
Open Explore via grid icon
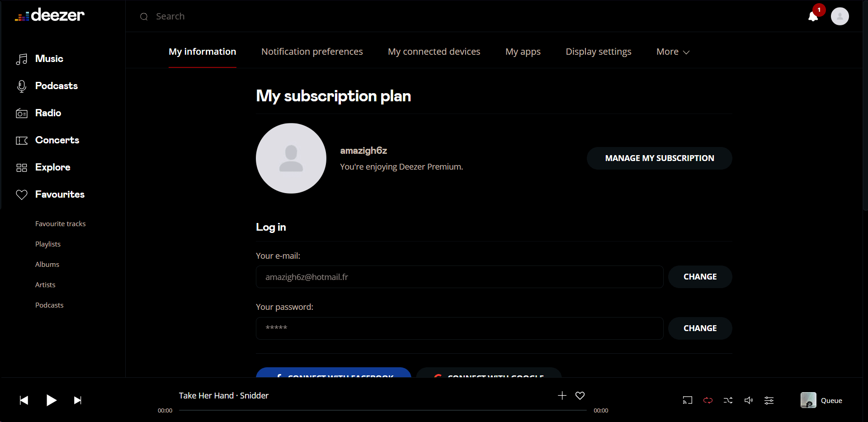point(22,167)
